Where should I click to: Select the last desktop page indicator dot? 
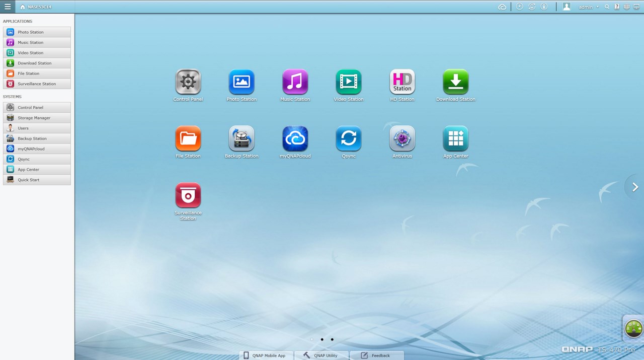(332, 339)
